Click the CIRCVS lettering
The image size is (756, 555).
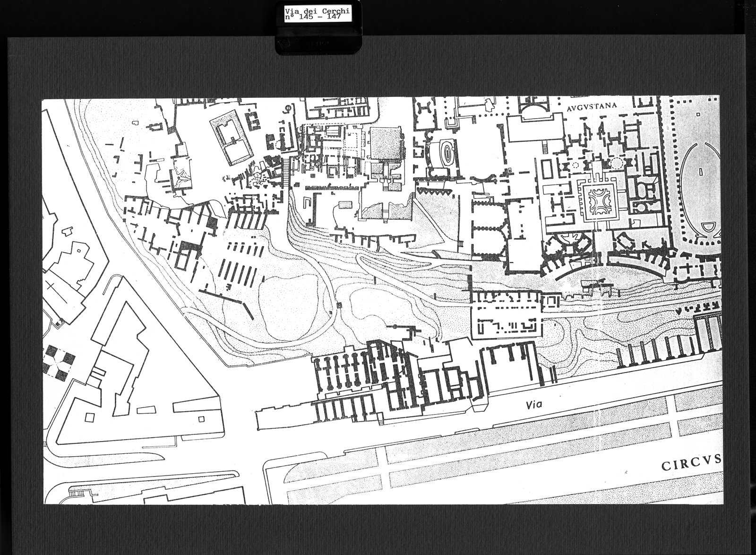pyautogui.click(x=690, y=466)
